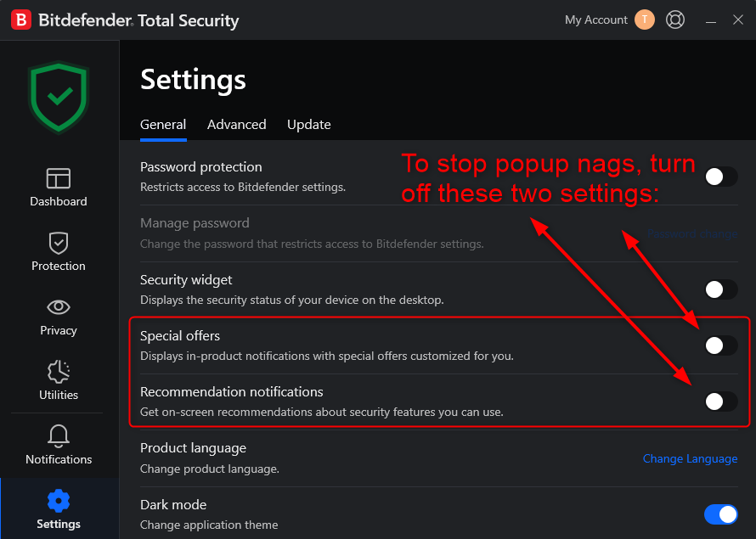756x539 pixels.
Task: Toggle Recommendation notifications switch
Action: 720,401
